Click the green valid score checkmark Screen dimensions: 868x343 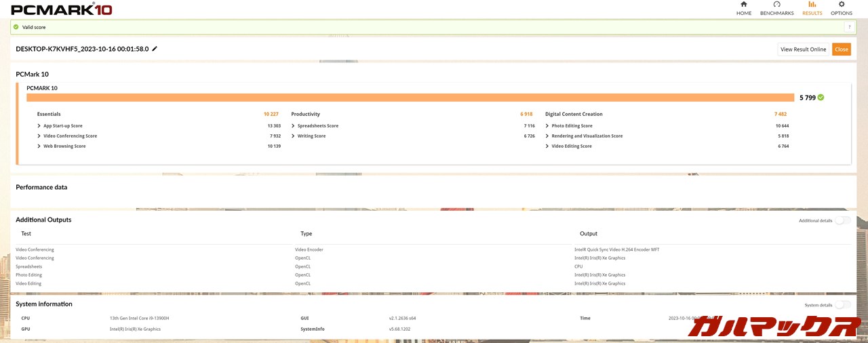[16, 27]
